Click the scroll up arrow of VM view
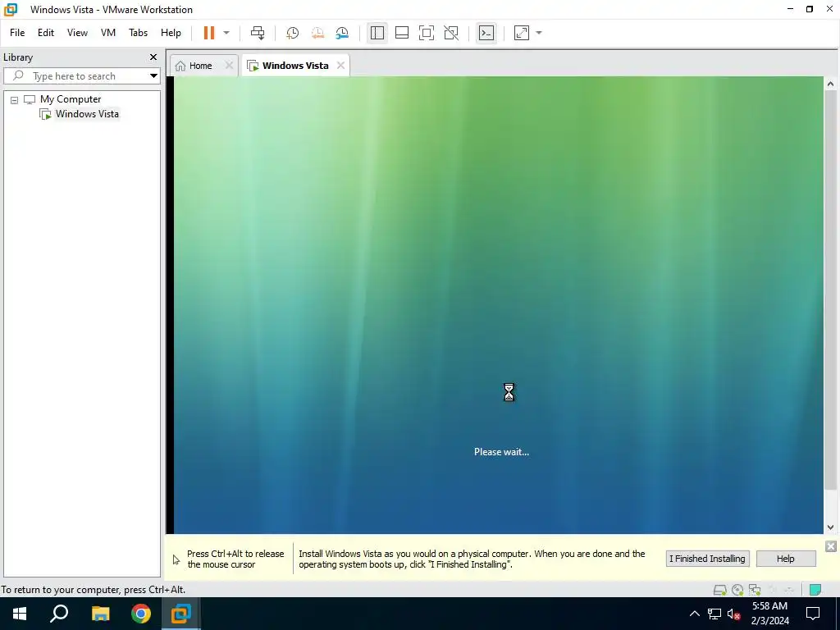Screen dimensions: 840x630 coord(830,84)
